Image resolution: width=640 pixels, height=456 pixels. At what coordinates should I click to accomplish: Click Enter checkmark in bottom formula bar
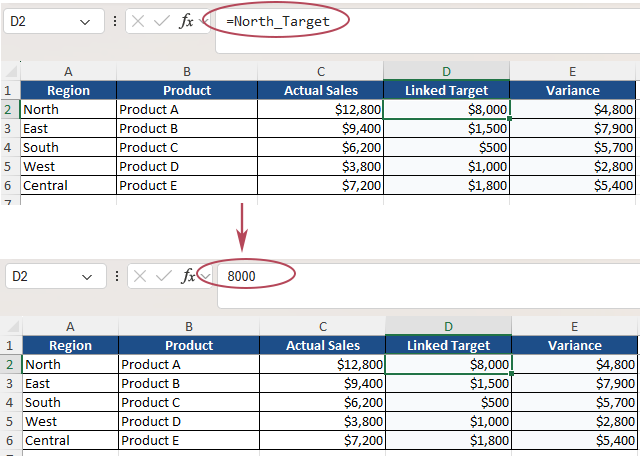[x=164, y=276]
